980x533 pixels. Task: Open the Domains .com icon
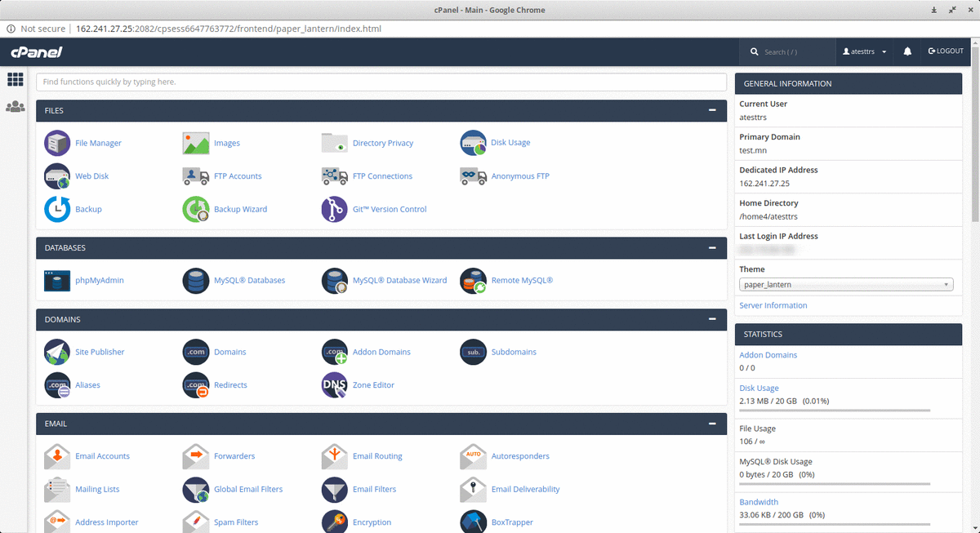point(196,352)
